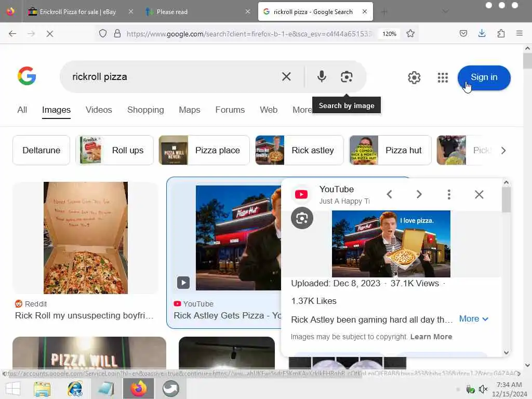Go to next image in preview panel

pos(419,194)
